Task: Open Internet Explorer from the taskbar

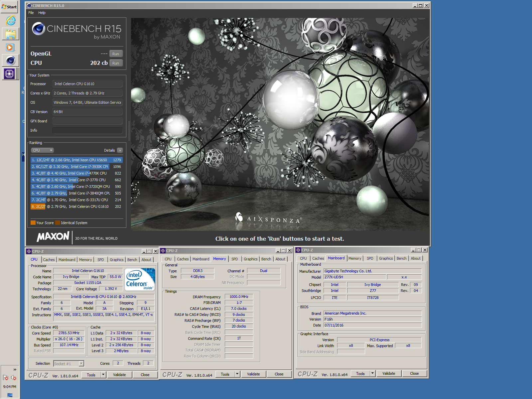Action: [11, 21]
